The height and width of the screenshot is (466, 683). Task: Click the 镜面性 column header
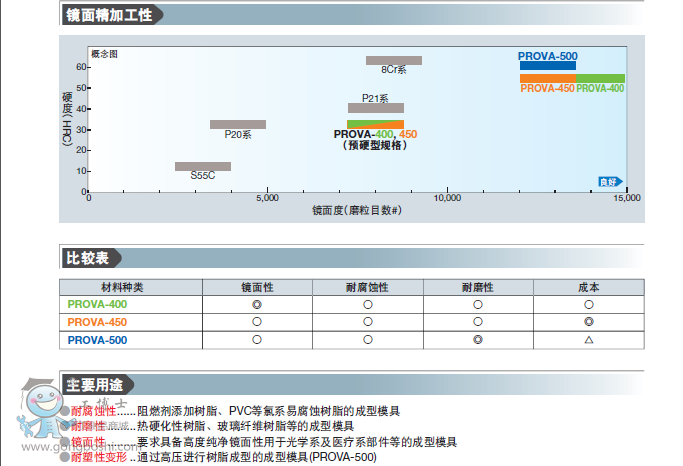[x=257, y=287]
